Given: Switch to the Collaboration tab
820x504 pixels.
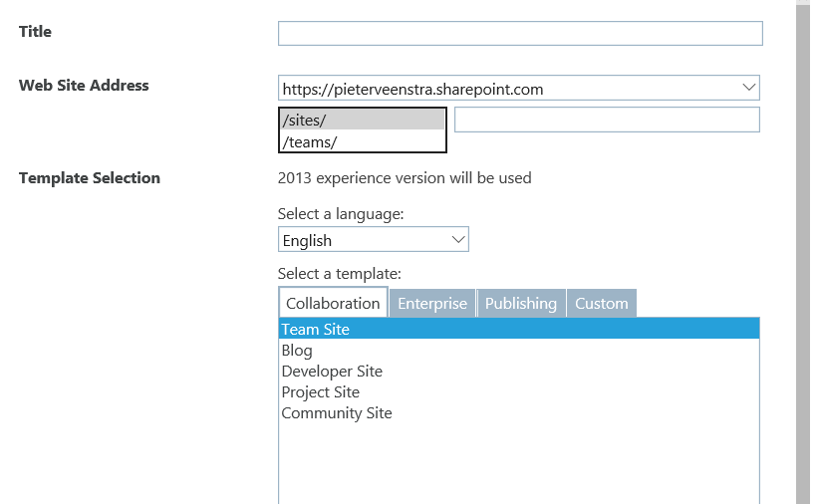Looking at the screenshot, I should point(333,303).
